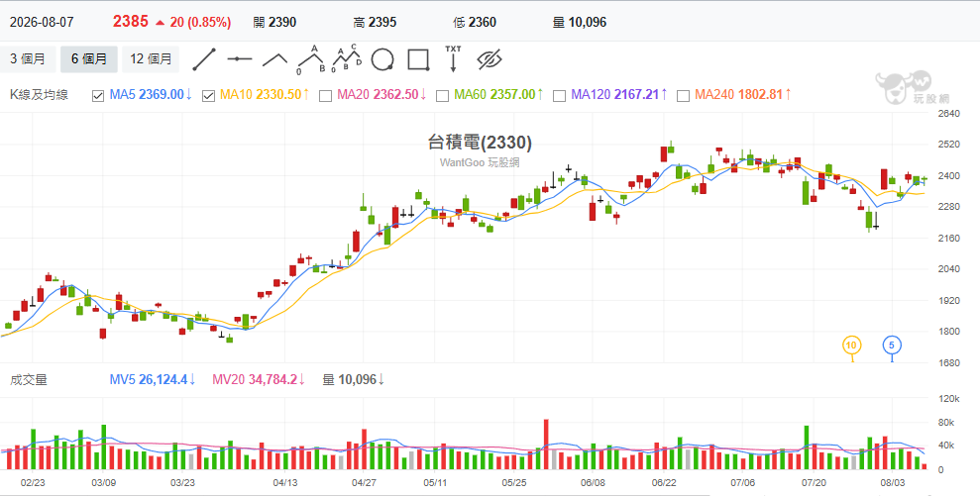Click the date 2026-08-07 in header

[42, 23]
